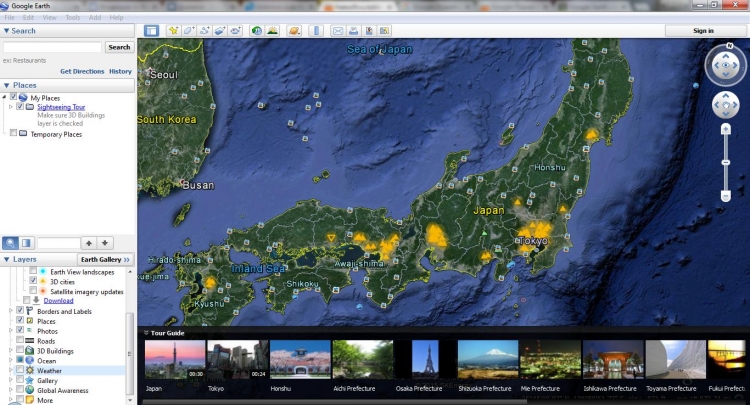Uncheck the Photos layer
This screenshot has height=405, width=750.
tap(20, 330)
